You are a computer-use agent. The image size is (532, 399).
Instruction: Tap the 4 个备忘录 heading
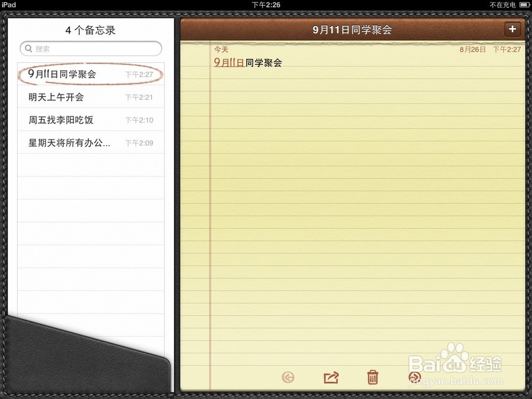90,30
